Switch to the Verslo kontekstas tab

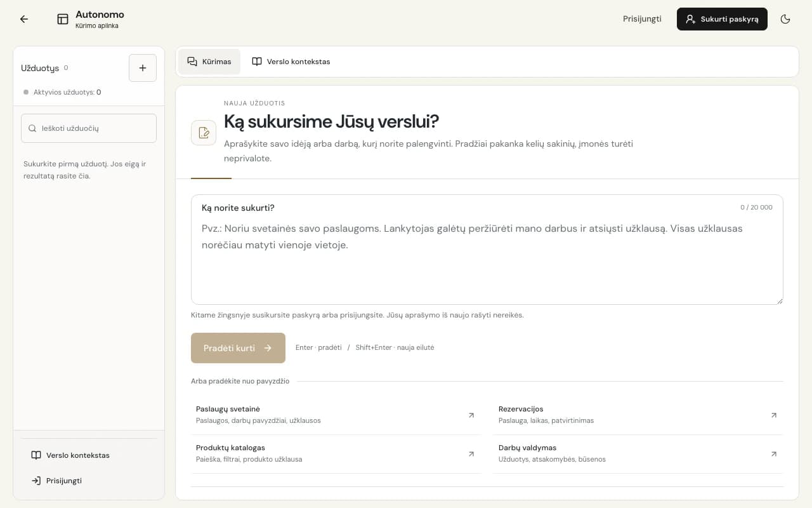[291, 62]
